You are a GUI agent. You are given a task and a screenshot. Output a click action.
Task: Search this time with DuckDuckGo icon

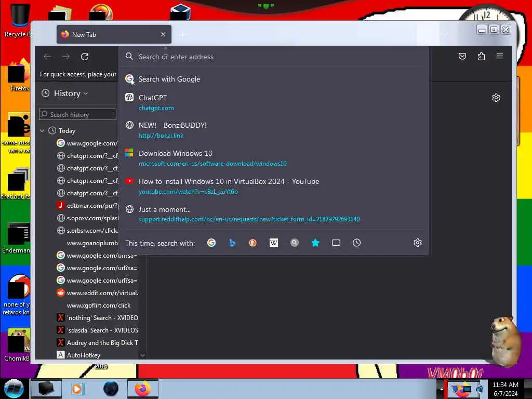253,243
